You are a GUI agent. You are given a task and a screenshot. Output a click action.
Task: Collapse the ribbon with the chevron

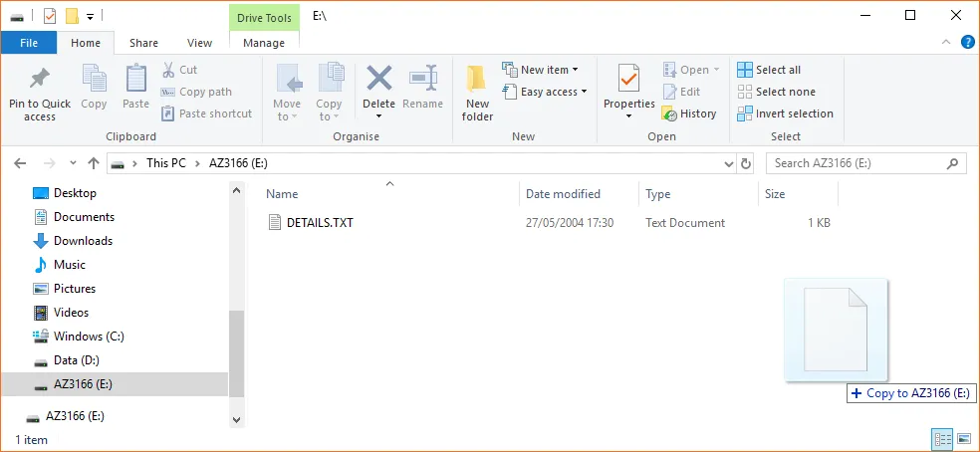945,43
